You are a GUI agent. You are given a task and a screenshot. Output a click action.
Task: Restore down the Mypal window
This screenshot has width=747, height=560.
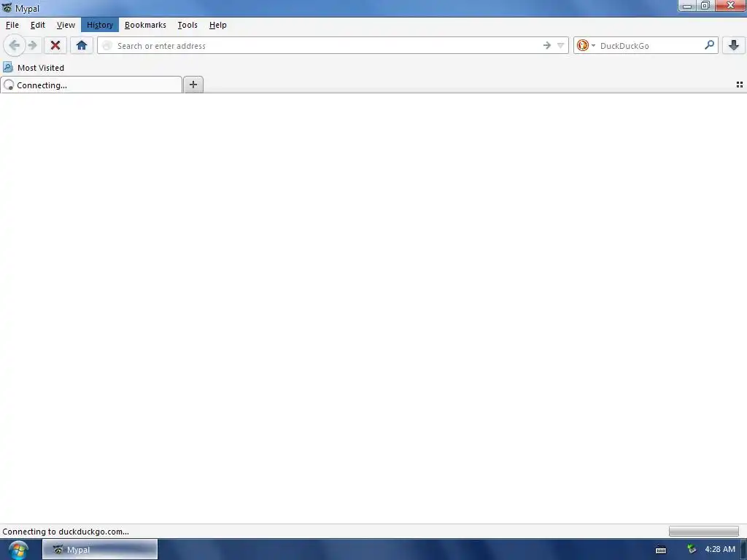point(705,6)
